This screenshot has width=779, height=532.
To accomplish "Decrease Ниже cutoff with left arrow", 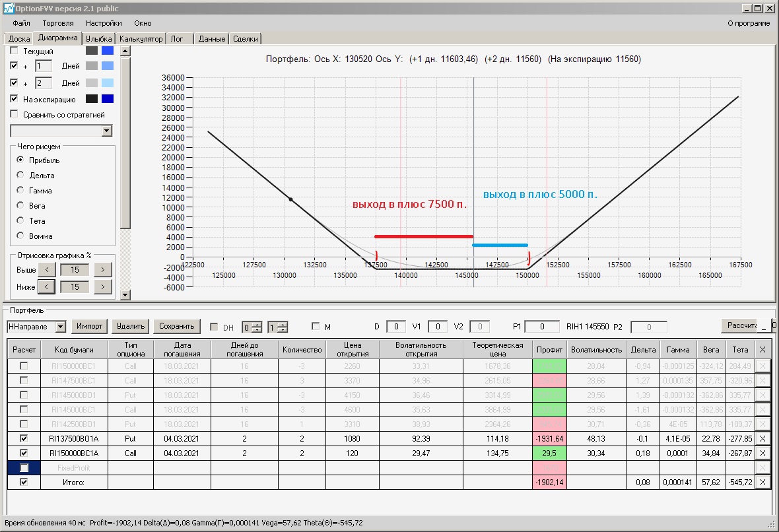I will coord(47,286).
